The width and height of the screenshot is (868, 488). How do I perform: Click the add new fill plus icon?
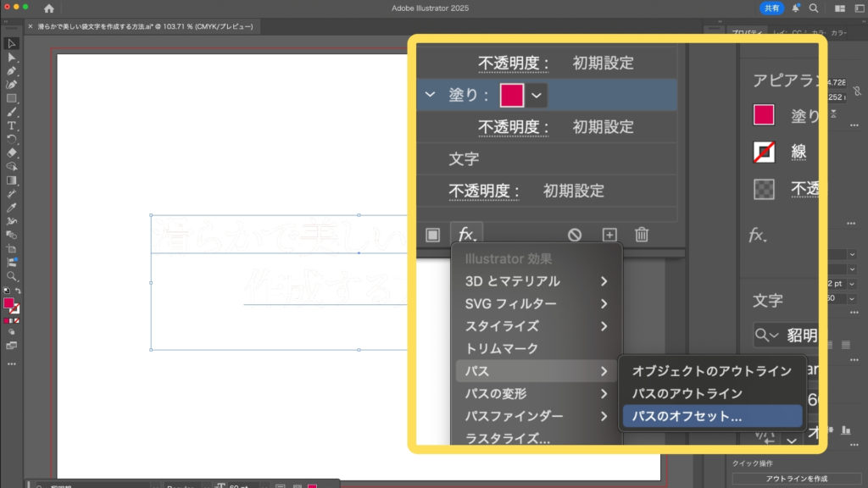click(609, 235)
